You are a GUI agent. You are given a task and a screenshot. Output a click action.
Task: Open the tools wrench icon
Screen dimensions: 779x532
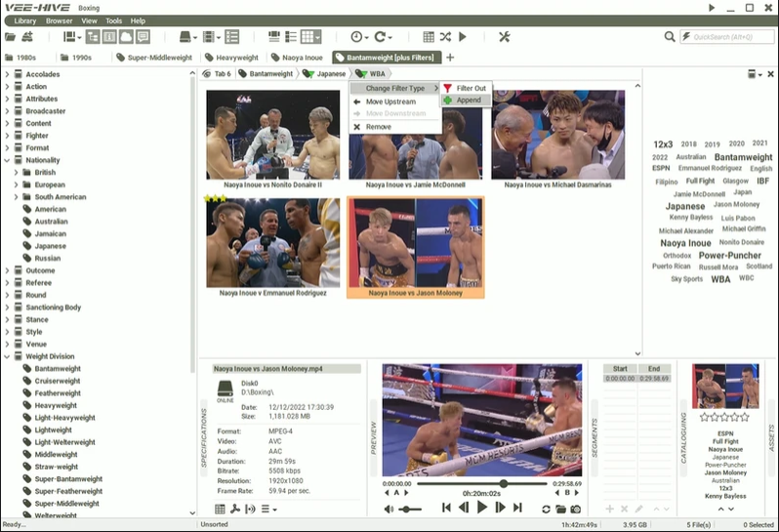coord(505,37)
